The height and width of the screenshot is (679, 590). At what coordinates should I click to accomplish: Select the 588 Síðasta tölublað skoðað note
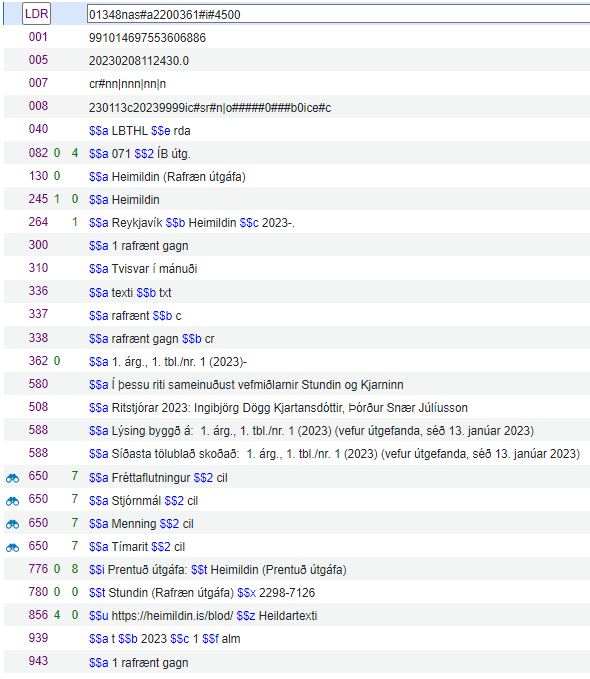334,454
